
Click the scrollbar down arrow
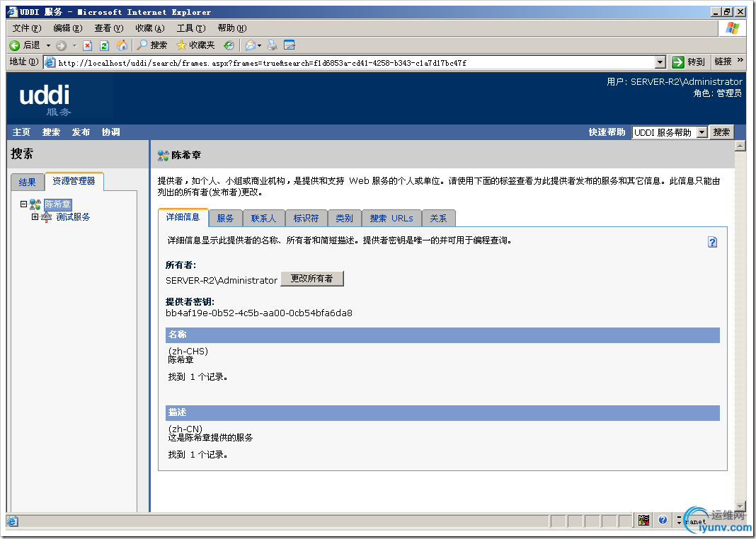pyautogui.click(x=740, y=507)
